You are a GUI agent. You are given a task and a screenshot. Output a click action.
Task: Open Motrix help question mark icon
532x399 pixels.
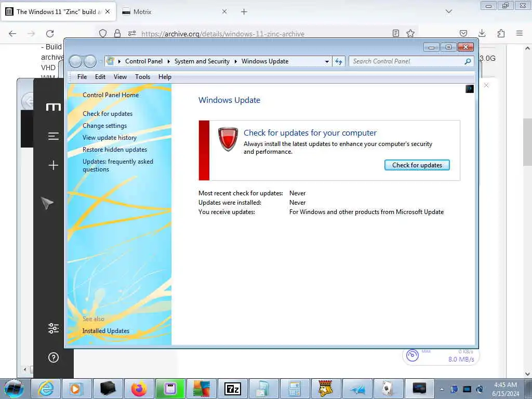pos(54,357)
